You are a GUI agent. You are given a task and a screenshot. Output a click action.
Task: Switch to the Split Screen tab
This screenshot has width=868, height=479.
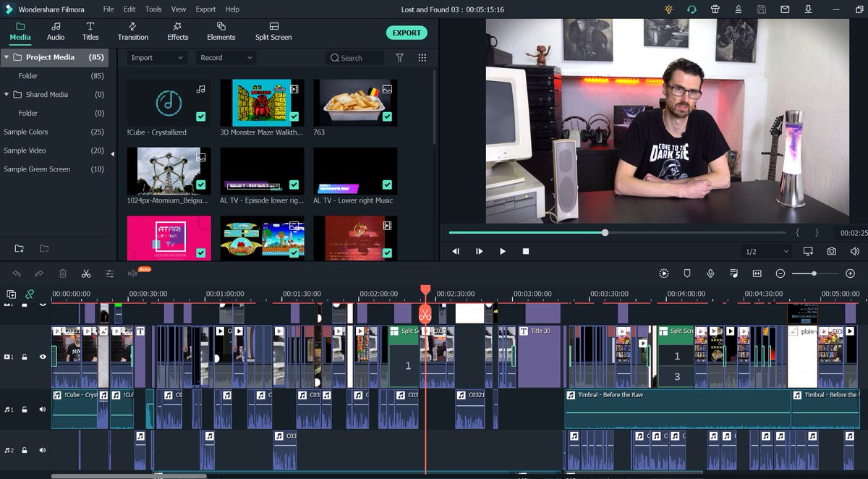click(x=273, y=32)
